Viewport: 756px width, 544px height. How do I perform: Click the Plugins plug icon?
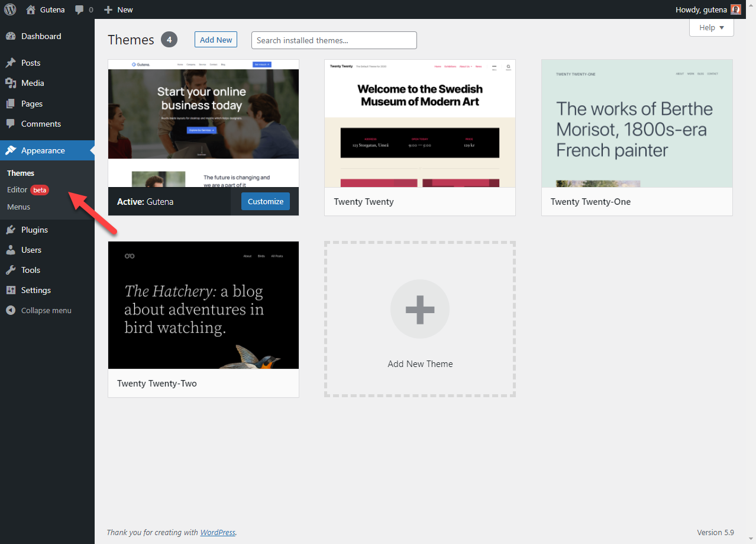pos(11,230)
